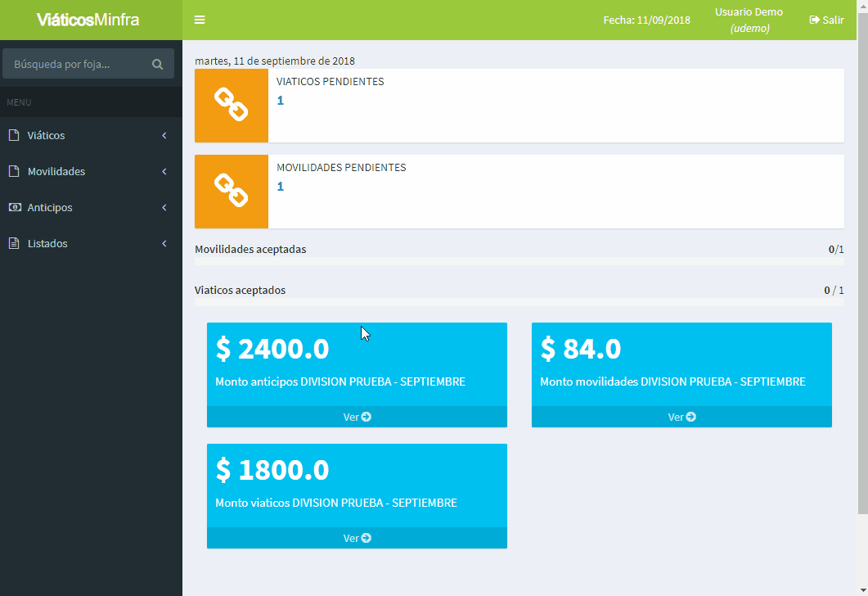Log out using the Salir link

826,20
